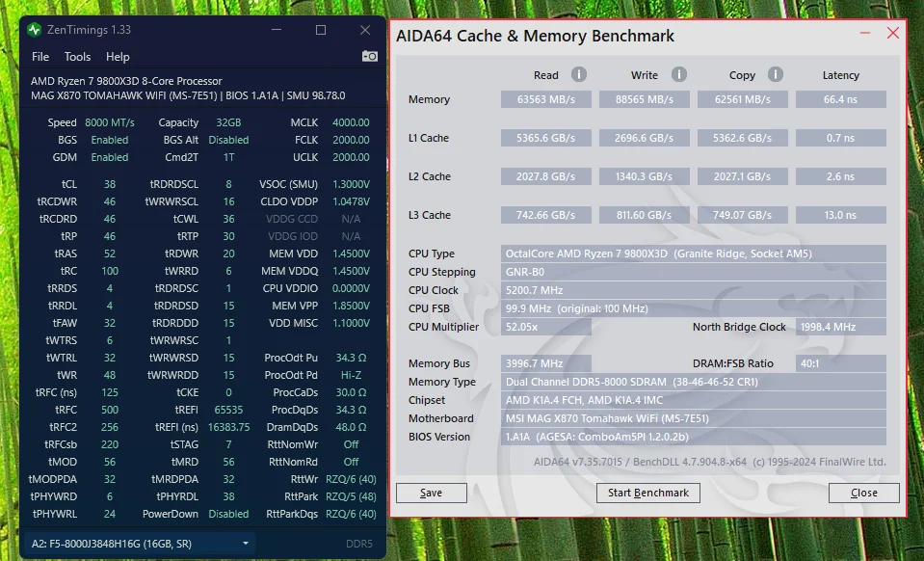Open the File menu in ZenTimings
The width and height of the screenshot is (924, 561).
point(40,57)
